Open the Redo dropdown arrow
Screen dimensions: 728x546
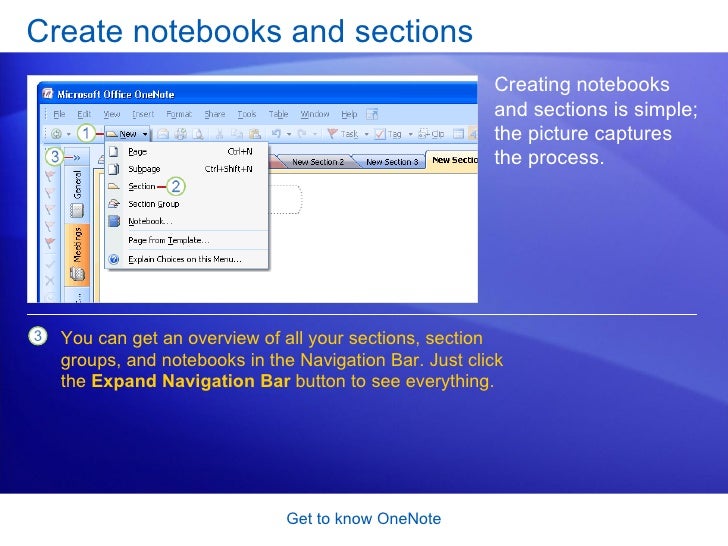click(x=314, y=134)
